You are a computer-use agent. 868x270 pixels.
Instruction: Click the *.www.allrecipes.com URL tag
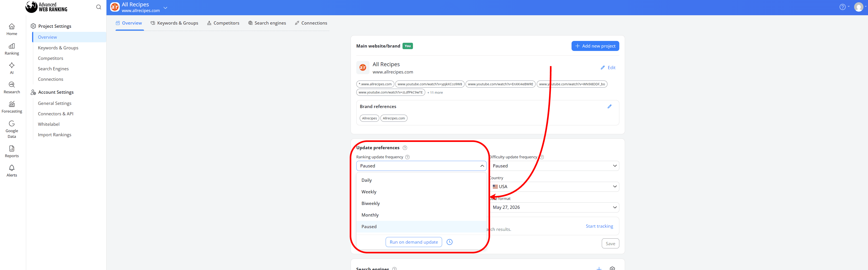[x=375, y=84]
